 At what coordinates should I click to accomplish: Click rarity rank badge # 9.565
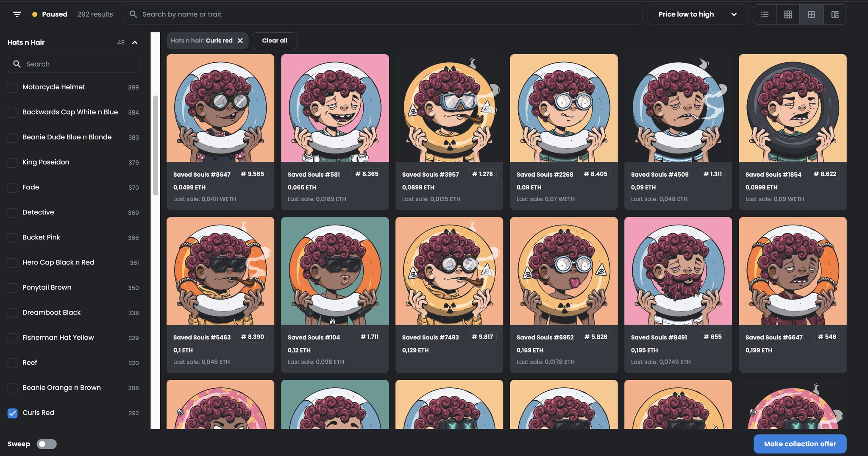coord(253,174)
